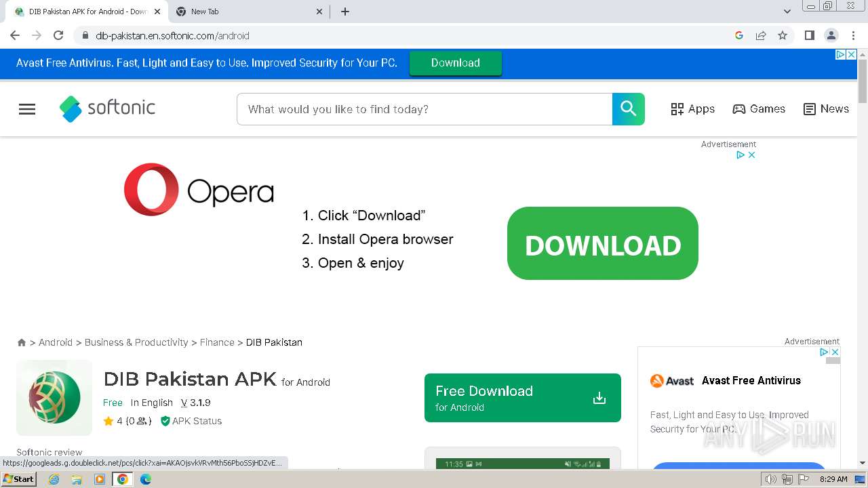View site info lock icon
868x488 pixels.
point(85,36)
